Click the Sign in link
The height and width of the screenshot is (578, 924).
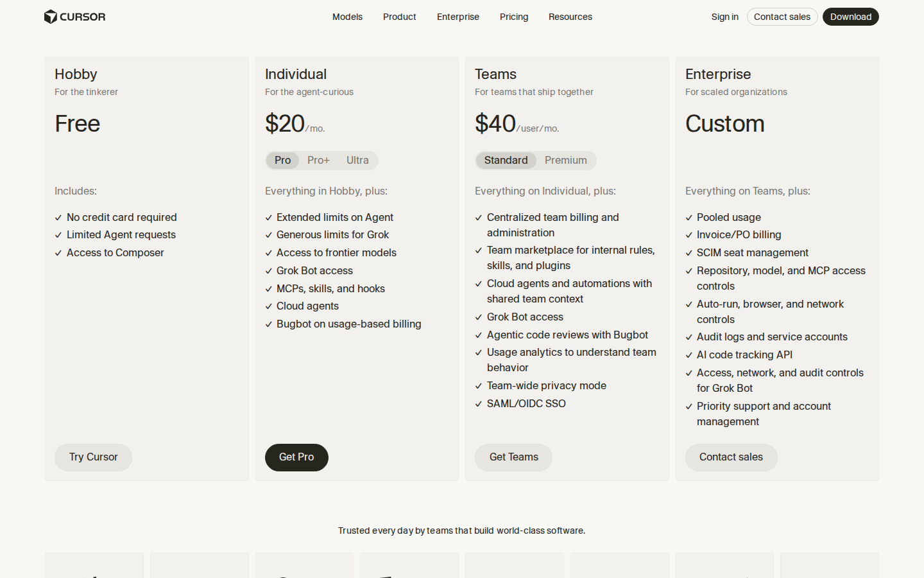[724, 17]
